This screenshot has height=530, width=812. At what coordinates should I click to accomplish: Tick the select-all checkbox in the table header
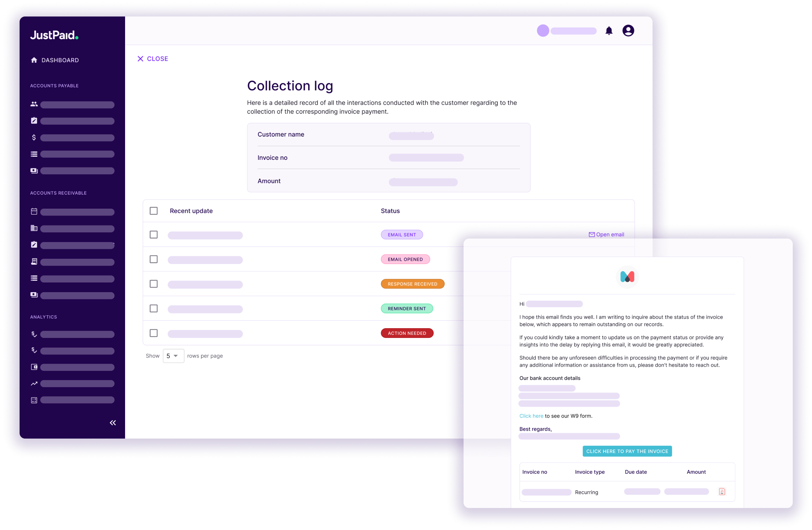[154, 211]
